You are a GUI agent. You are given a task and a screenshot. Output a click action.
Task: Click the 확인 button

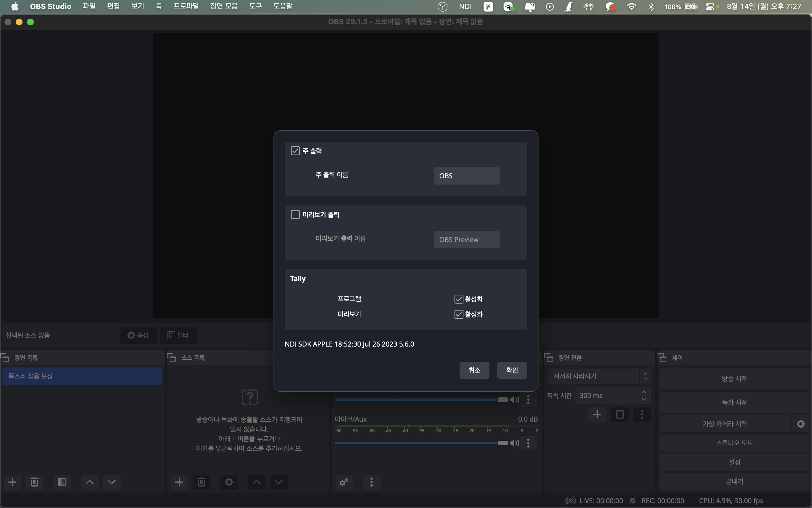click(512, 370)
